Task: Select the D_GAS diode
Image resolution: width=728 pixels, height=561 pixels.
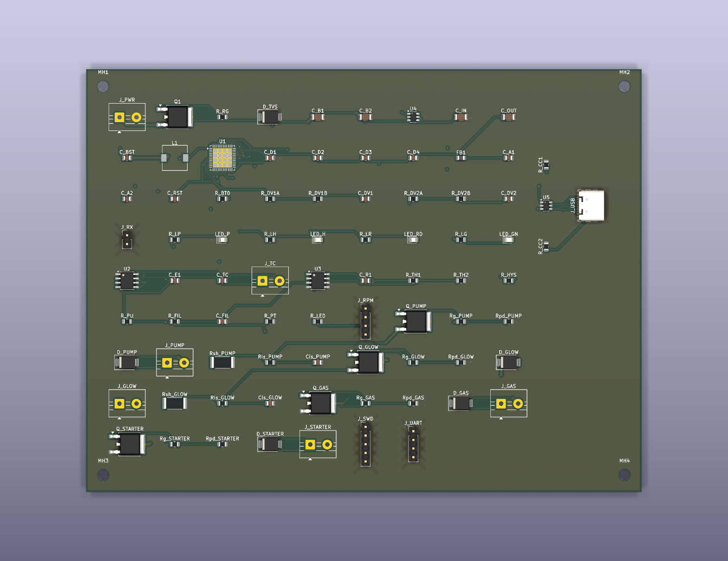Action: [x=461, y=403]
